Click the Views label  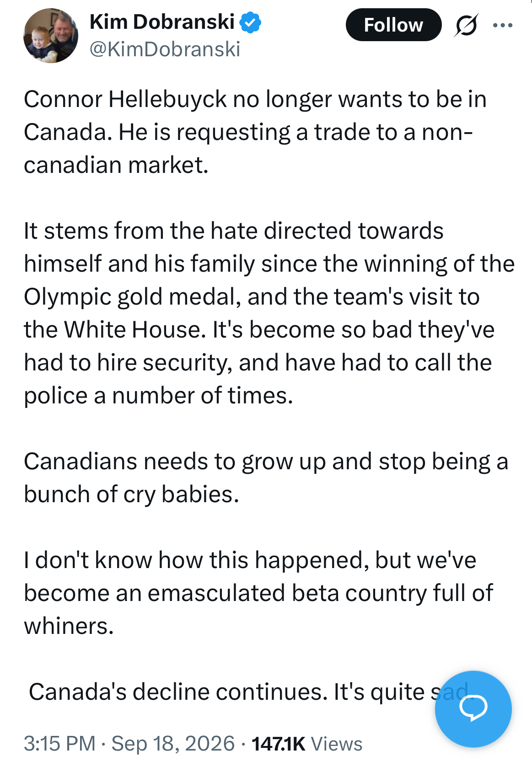337,744
